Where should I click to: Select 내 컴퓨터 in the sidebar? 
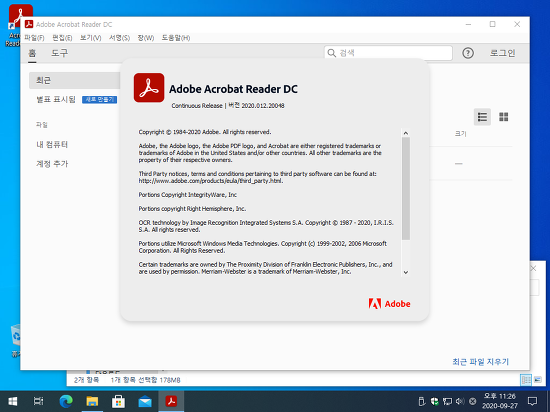52,144
